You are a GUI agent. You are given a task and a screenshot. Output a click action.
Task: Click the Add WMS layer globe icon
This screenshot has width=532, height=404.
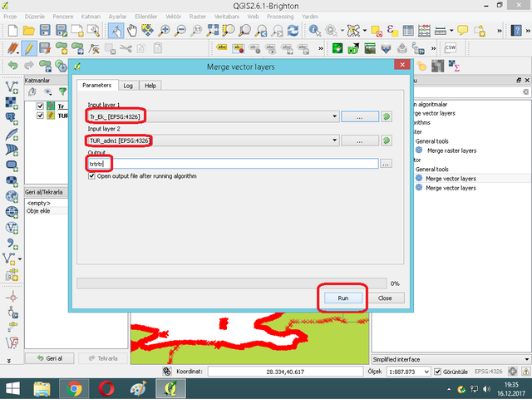pos(12,197)
